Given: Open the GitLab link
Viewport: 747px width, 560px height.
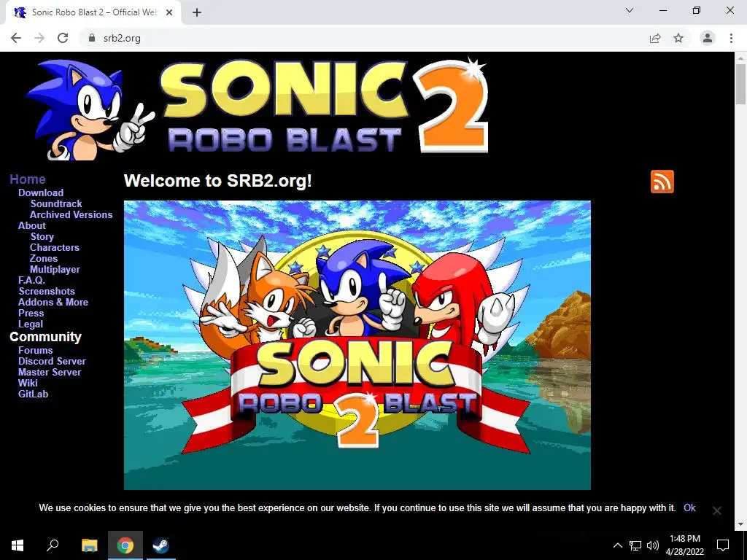Looking at the screenshot, I should tap(33, 394).
